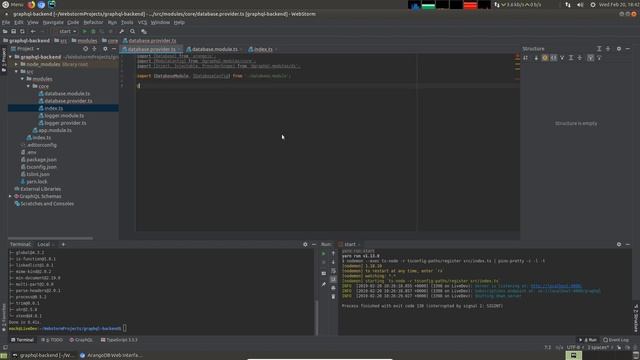Click the terminal vertical scrollbar

point(316,317)
